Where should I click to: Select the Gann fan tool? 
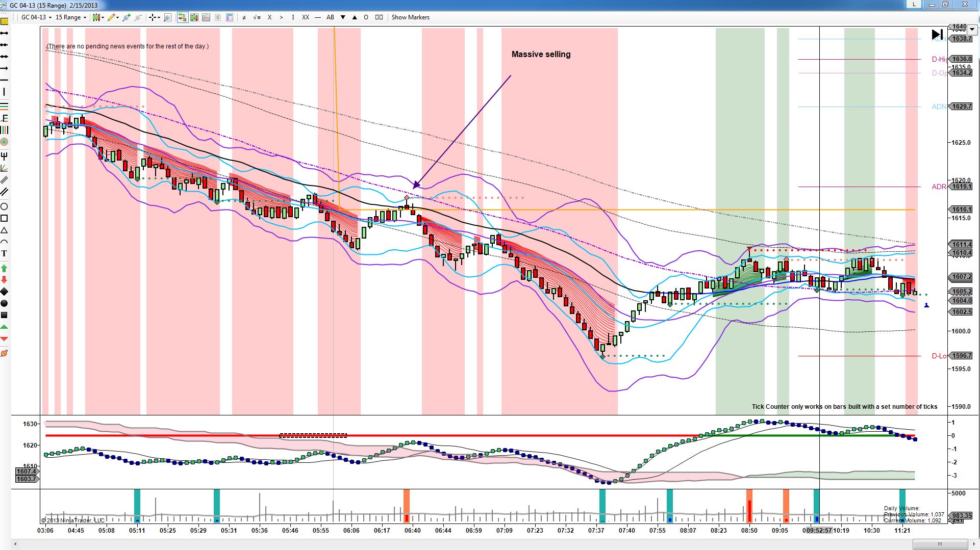[5, 168]
